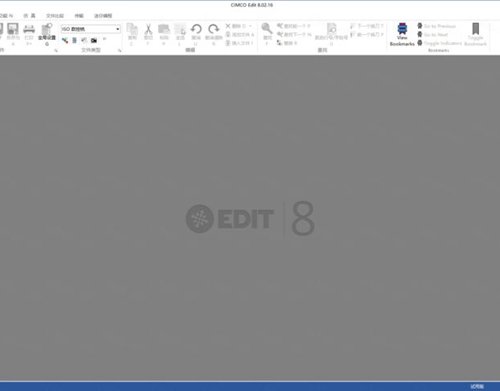Switch to the 仿真 ribbon tab

[29, 16]
